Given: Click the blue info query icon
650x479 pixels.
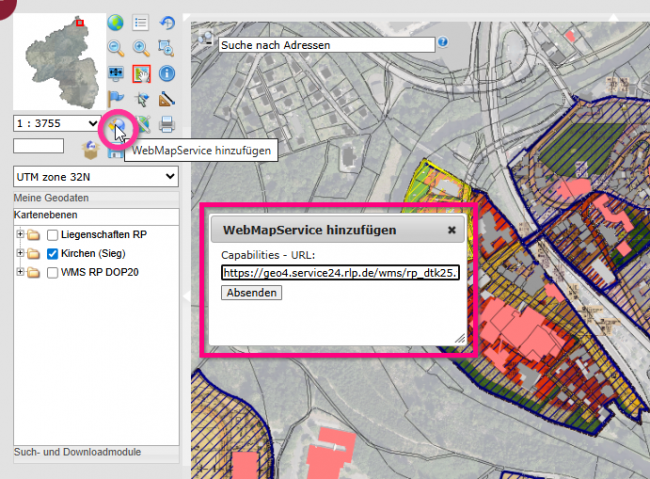Looking at the screenshot, I should [167, 73].
